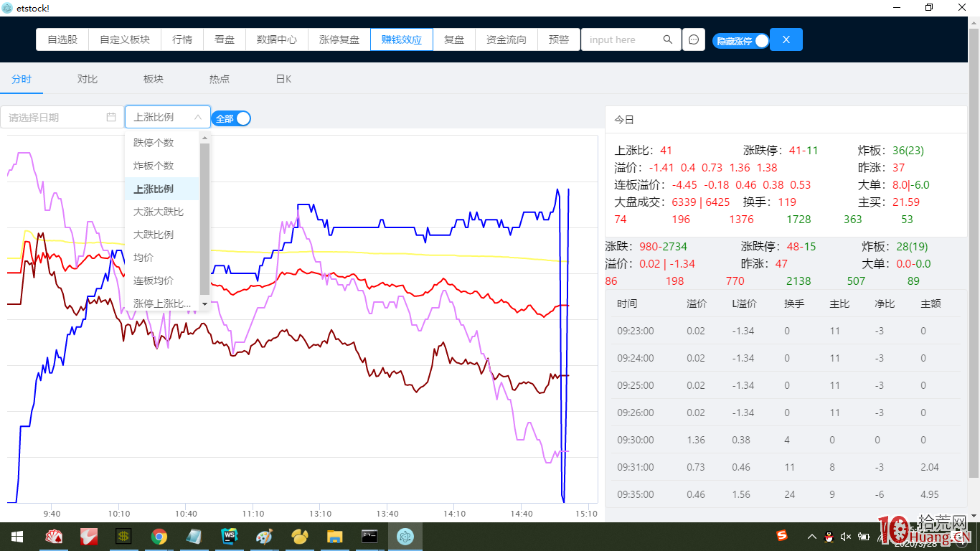Select 均价 from the dropdown list
Image resolution: width=980 pixels, height=551 pixels.
(162, 258)
